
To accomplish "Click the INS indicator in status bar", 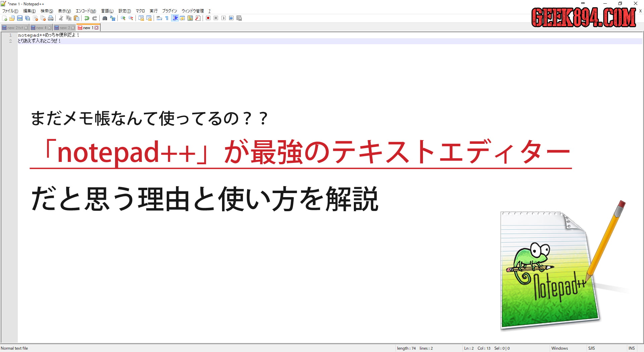I will click(x=632, y=348).
